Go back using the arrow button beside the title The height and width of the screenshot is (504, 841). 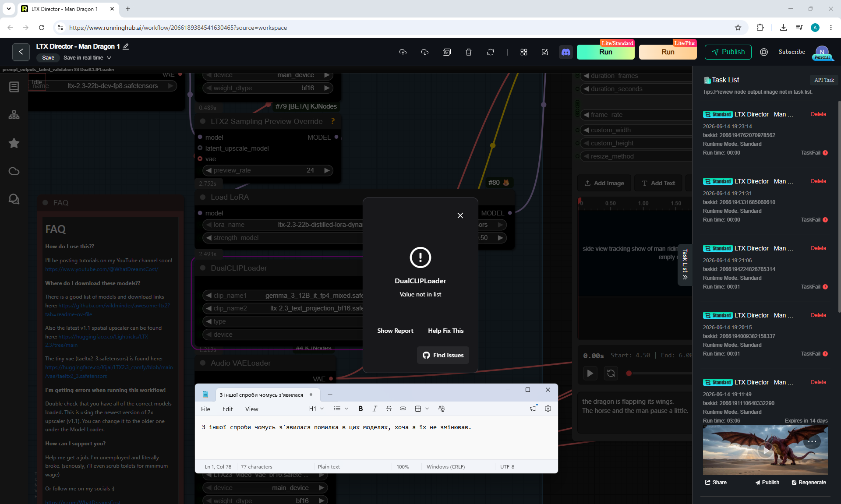tap(21, 52)
